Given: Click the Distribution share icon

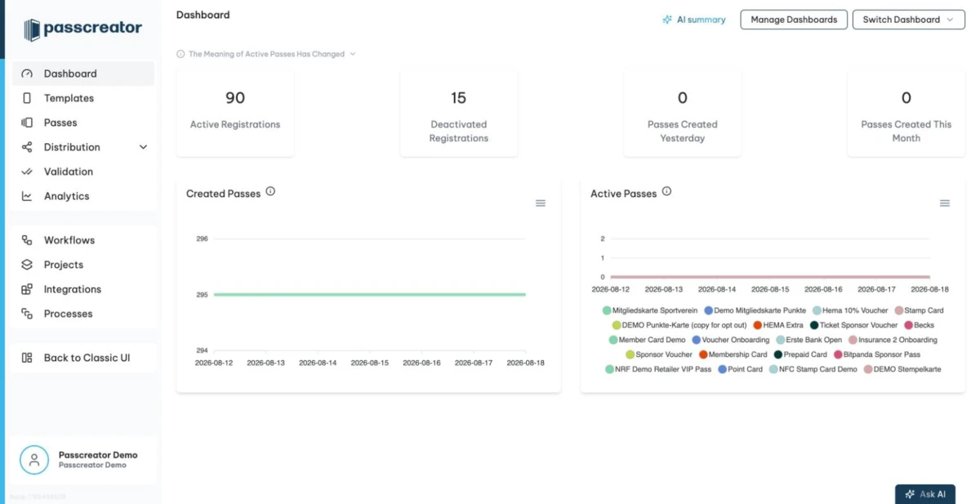Looking at the screenshot, I should pyautogui.click(x=27, y=147).
